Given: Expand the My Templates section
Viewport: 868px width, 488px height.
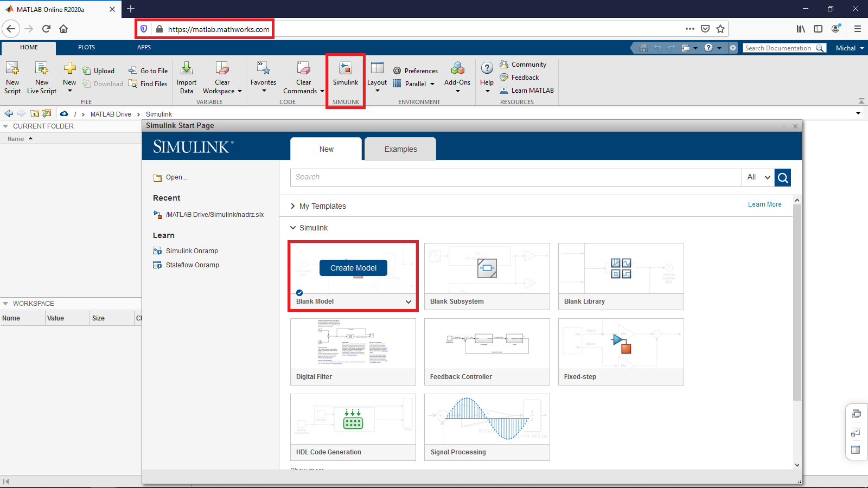Looking at the screenshot, I should [x=293, y=206].
